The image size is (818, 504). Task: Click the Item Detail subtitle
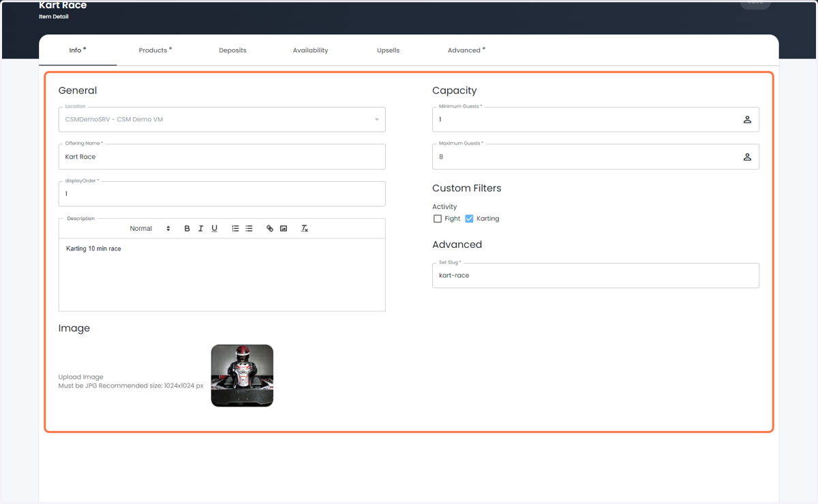(54, 17)
